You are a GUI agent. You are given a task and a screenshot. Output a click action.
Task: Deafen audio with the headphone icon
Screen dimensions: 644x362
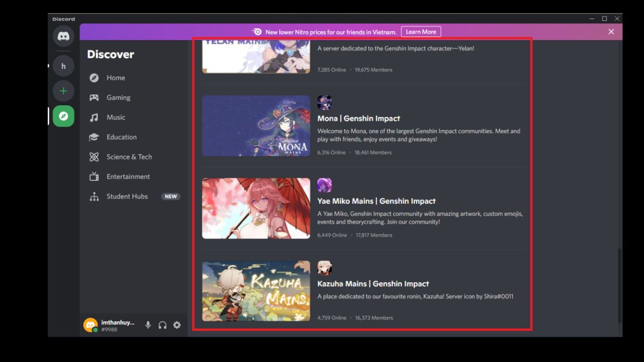[163, 324]
